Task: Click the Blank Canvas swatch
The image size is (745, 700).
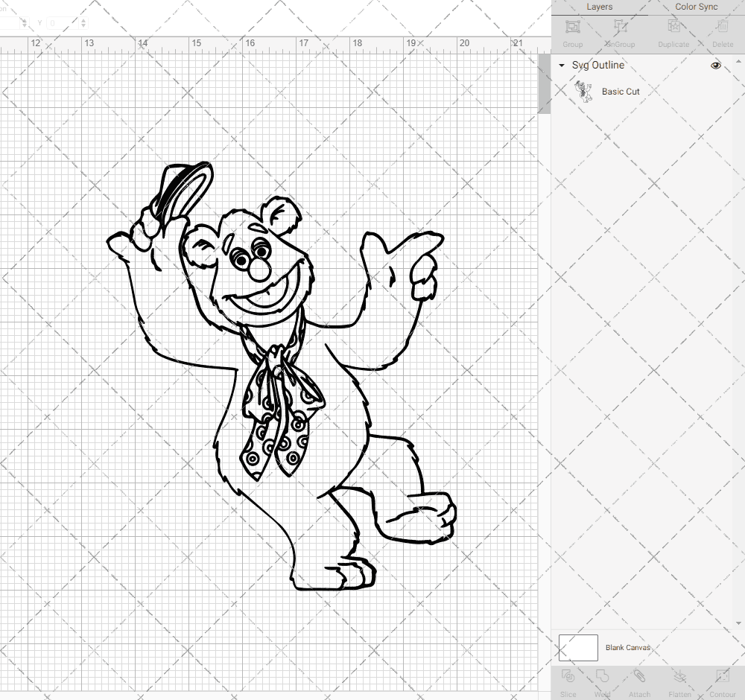Action: point(578,648)
